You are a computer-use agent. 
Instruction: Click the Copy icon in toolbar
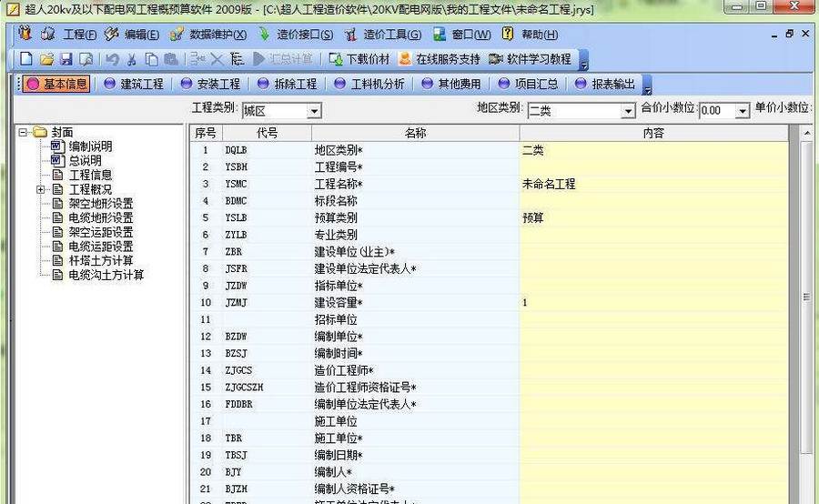click(x=151, y=59)
